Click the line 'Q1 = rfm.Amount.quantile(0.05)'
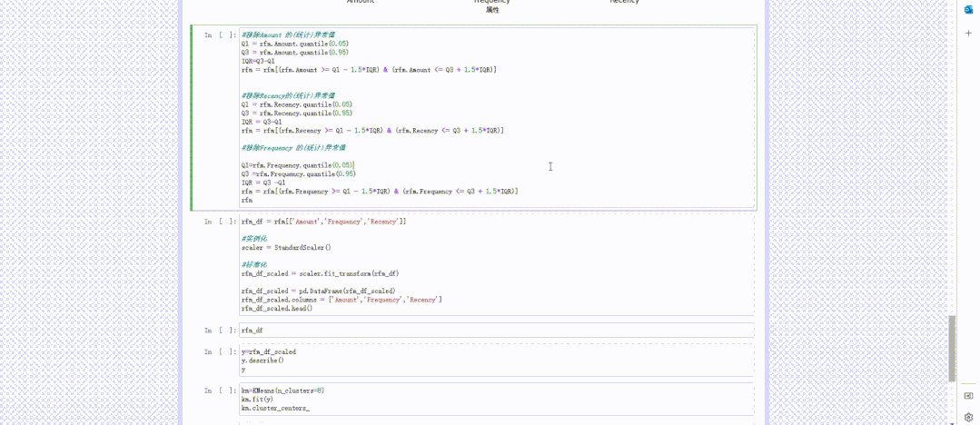980x425 pixels. tap(295, 44)
